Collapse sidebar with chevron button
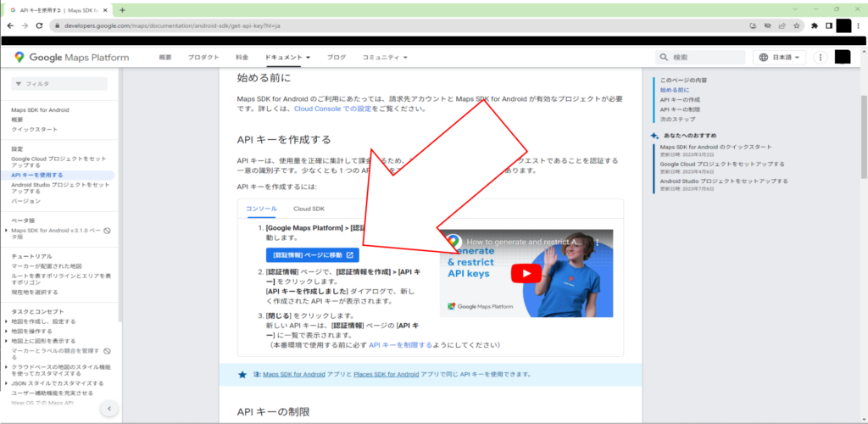 click(109, 409)
